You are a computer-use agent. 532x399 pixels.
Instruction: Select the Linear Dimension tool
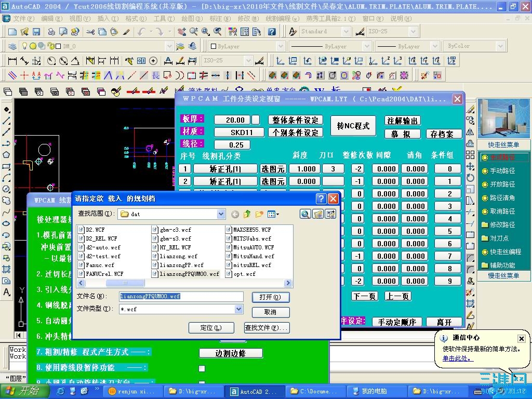pyautogui.click(x=12, y=61)
